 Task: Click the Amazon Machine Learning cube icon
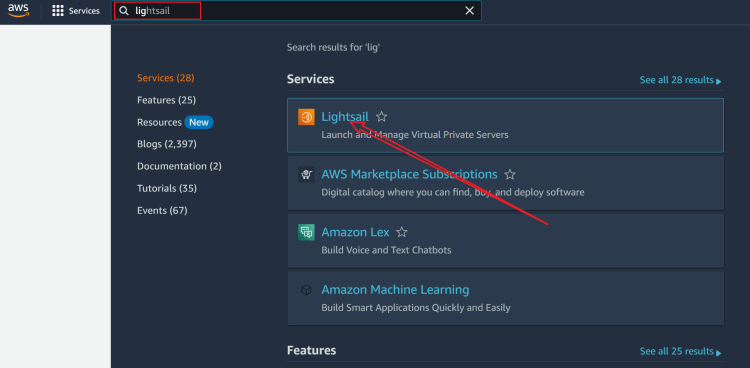coord(306,290)
